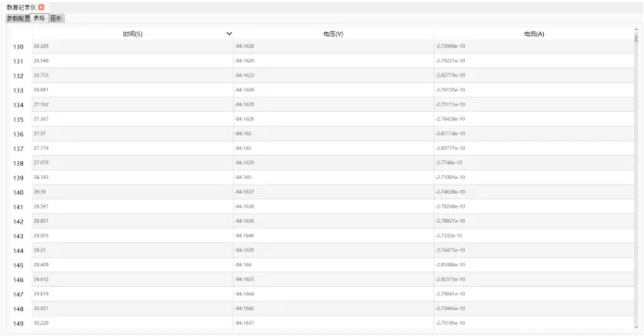Screen dimensions: 644x336
Task: Click current cell -2.7332e-10 in row 143
Action: (449, 236)
